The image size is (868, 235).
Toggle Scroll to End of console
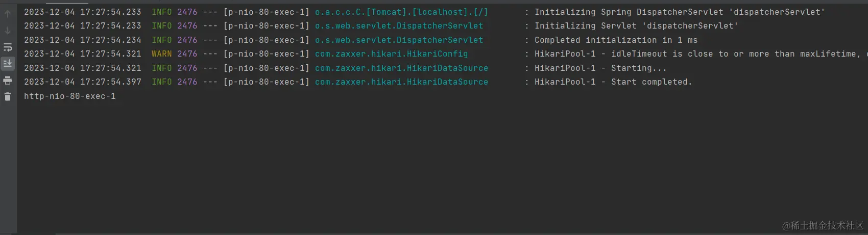pos(8,64)
